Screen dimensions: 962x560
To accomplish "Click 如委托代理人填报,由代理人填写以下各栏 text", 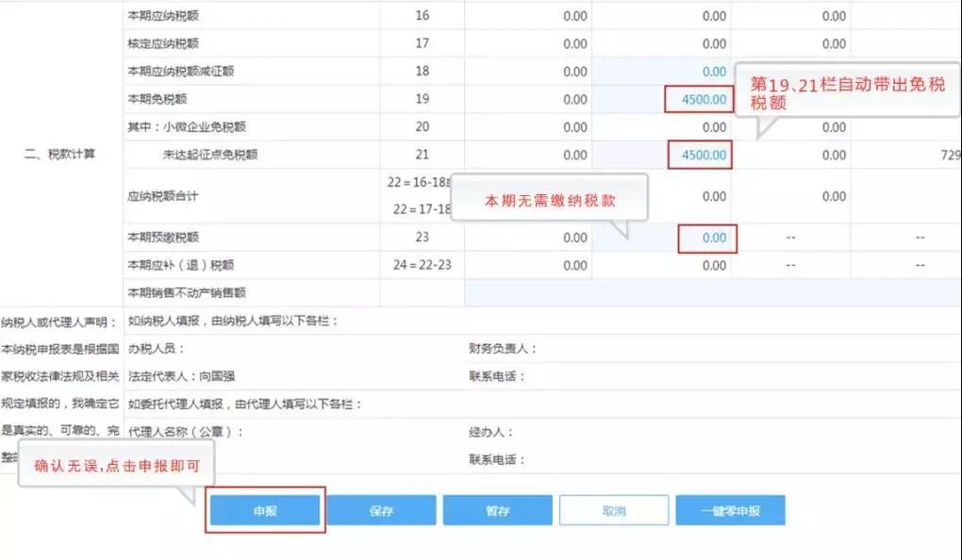I will click(245, 404).
